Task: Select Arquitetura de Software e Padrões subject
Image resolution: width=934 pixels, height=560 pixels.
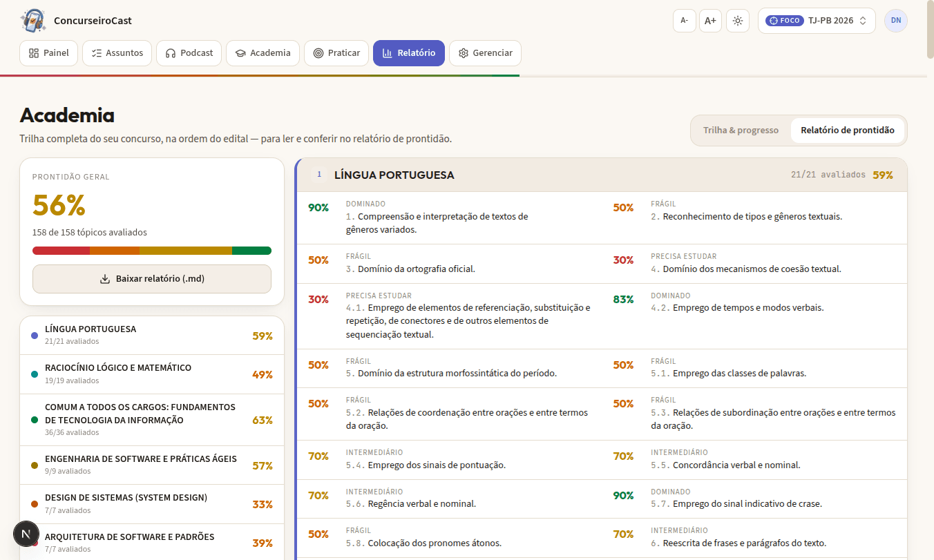Action: 152,543
